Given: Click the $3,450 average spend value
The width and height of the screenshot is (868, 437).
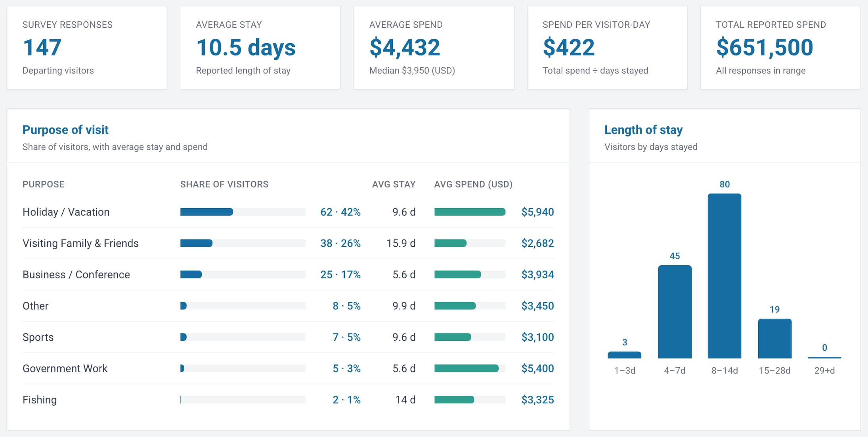Looking at the screenshot, I should coord(537,306).
